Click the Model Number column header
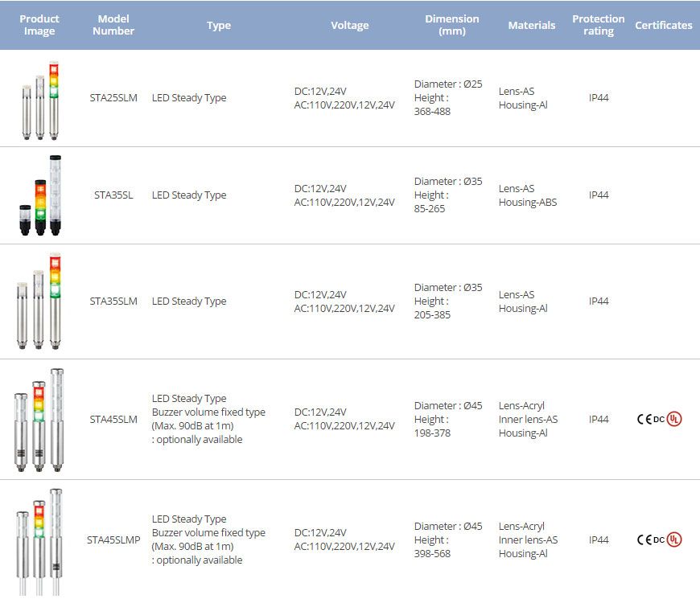This screenshot has width=700, height=599. pyautogui.click(x=113, y=25)
